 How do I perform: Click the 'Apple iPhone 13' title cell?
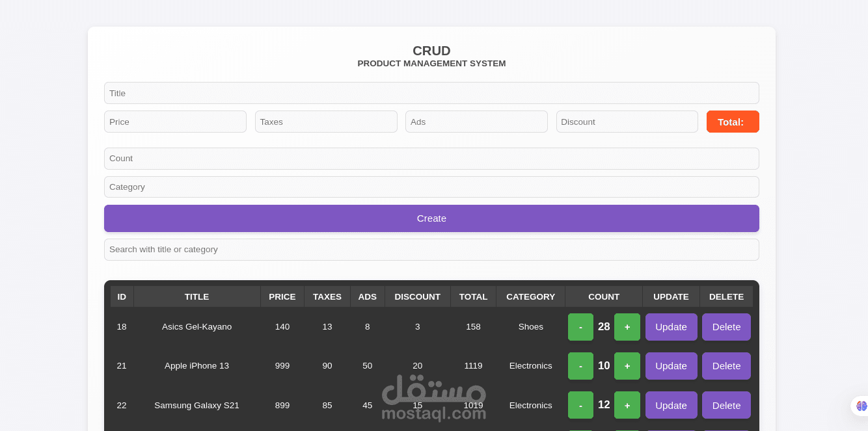pyautogui.click(x=197, y=366)
